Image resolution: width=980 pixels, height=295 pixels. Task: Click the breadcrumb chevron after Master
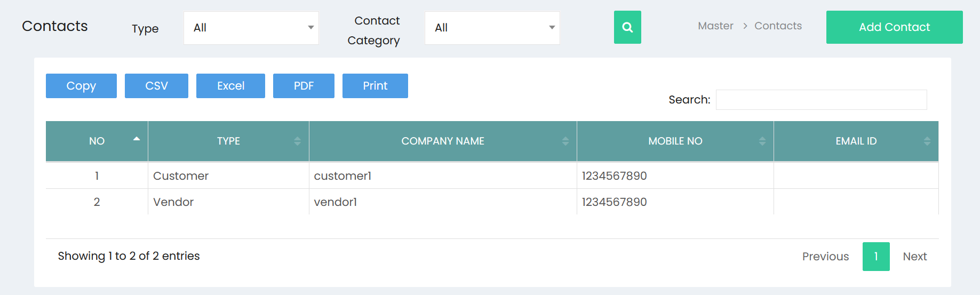coord(745,26)
